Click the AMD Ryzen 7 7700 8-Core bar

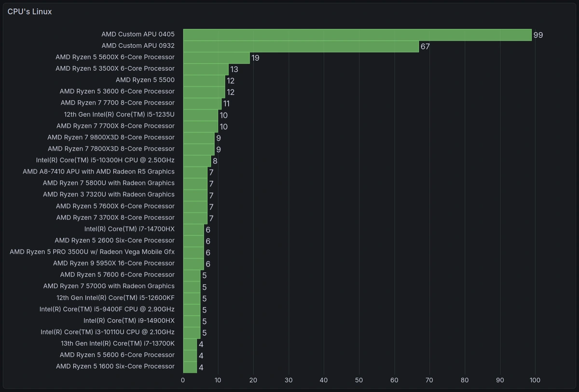click(202, 103)
